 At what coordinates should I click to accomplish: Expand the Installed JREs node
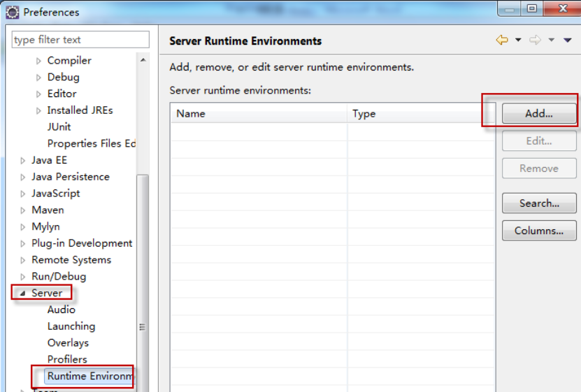[38, 110]
